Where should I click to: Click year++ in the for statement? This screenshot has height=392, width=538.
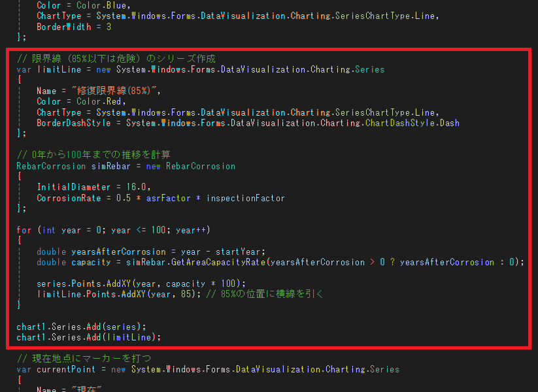coord(191,230)
